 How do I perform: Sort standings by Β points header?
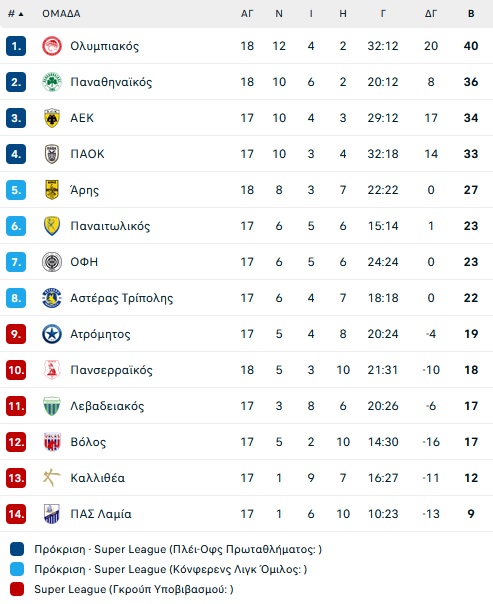[x=471, y=14]
